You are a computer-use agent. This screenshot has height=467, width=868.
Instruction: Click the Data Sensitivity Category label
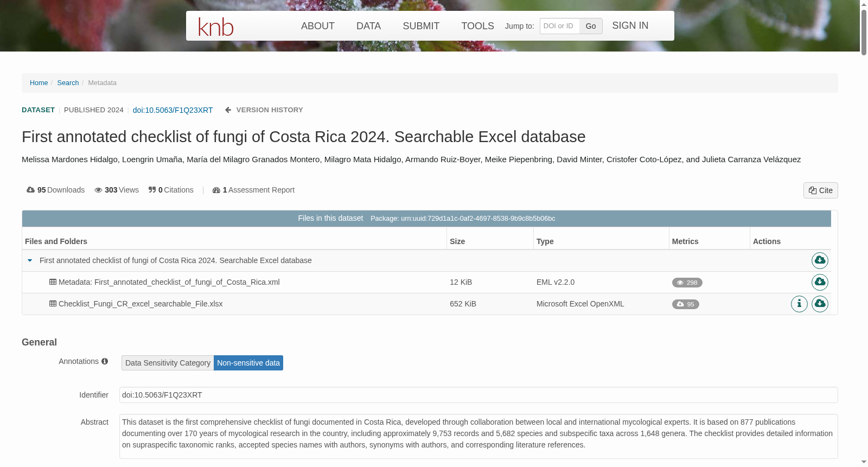tap(168, 363)
